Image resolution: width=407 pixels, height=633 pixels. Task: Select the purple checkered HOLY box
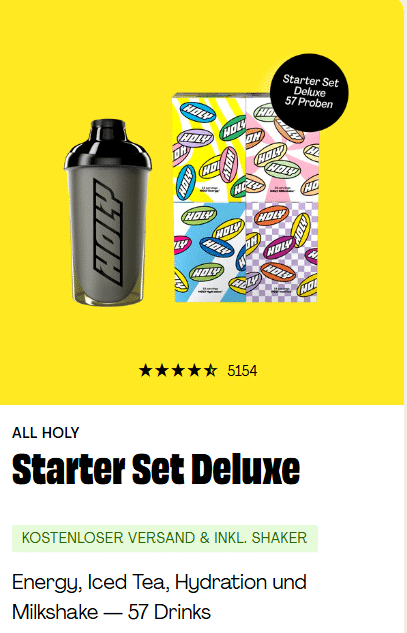[282, 252]
